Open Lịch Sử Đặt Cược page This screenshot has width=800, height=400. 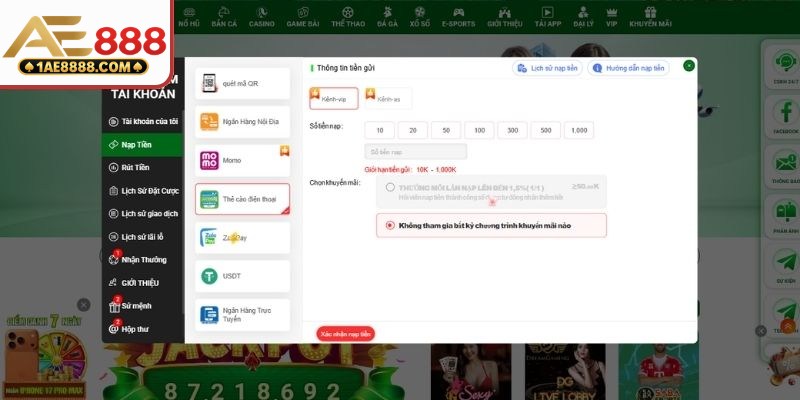[142, 191]
